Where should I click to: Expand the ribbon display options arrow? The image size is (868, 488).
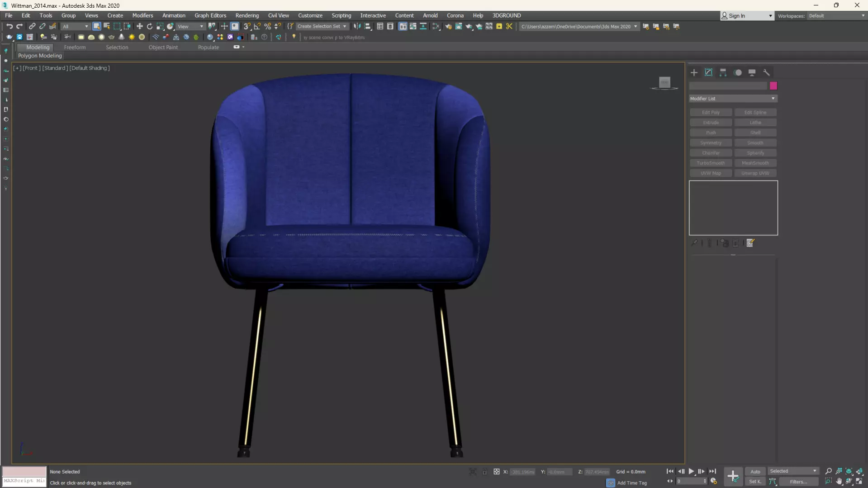pos(243,47)
